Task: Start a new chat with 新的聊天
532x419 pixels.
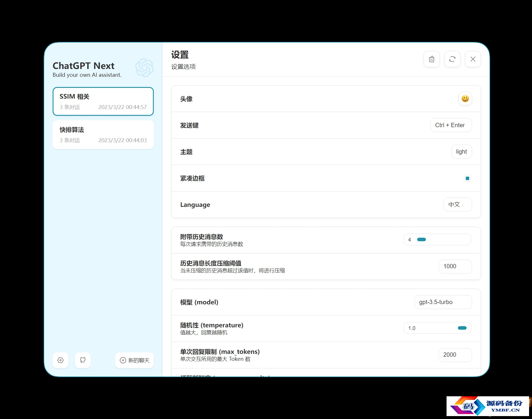Action: [135, 360]
